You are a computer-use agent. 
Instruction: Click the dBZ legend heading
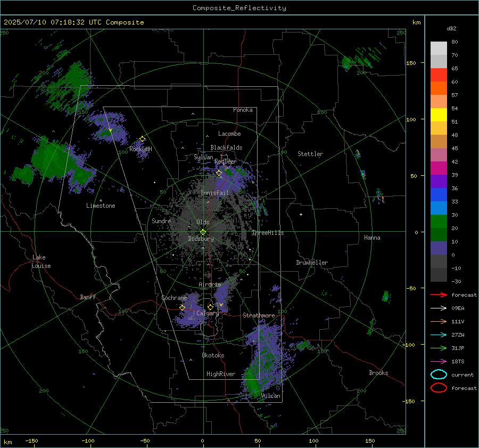coord(451,28)
